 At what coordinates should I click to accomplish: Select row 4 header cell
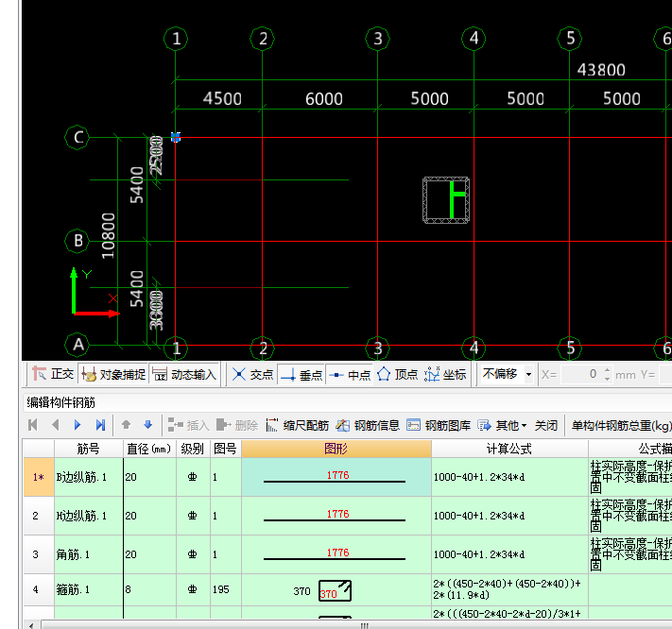coord(39,589)
